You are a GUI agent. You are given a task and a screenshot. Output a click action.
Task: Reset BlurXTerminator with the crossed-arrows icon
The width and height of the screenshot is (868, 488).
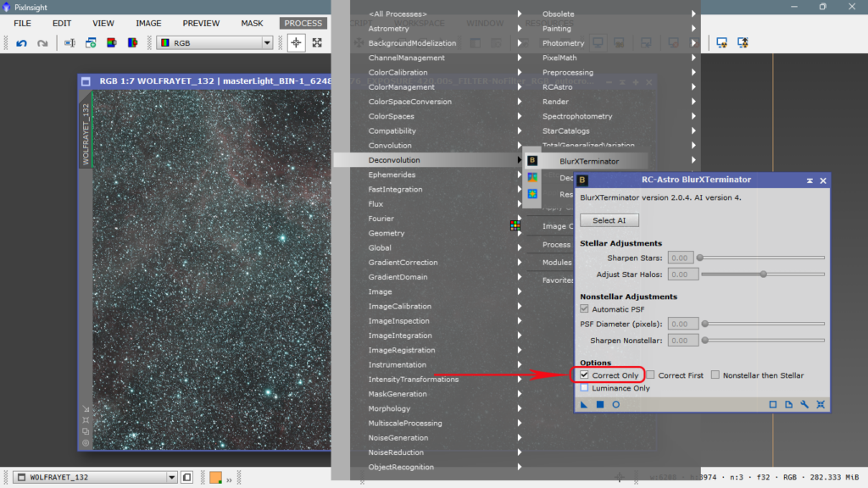point(821,404)
